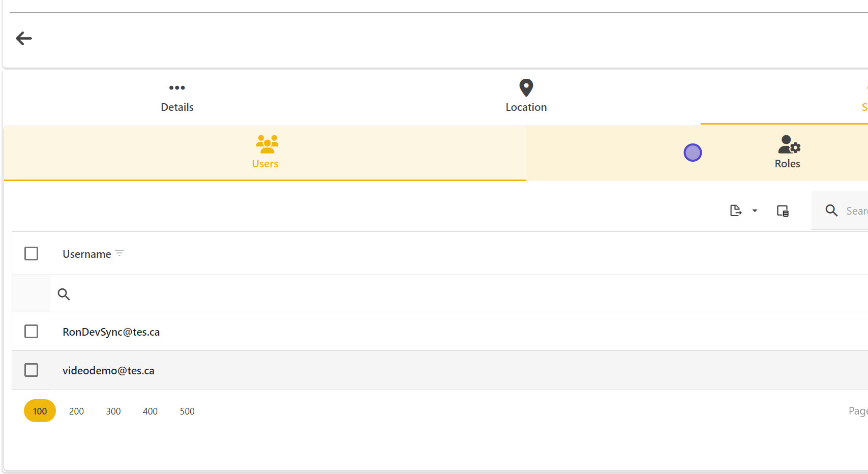Set page size to 500
Screen dimensions: 868x474
click(x=187, y=411)
